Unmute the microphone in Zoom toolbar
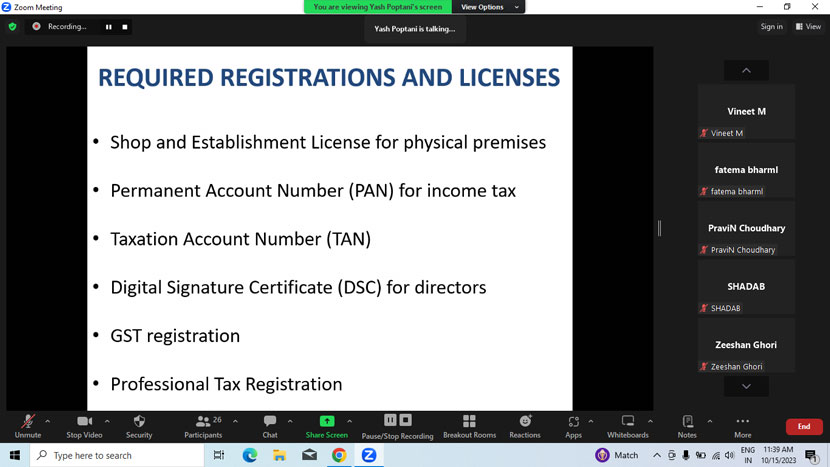This screenshot has width=830, height=467. point(28,426)
